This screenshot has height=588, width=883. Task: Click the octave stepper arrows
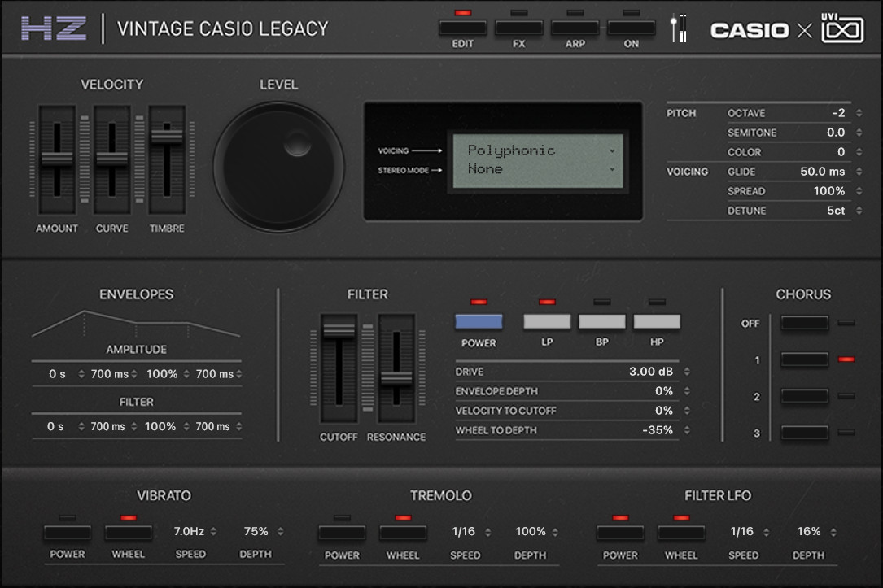[x=859, y=113]
